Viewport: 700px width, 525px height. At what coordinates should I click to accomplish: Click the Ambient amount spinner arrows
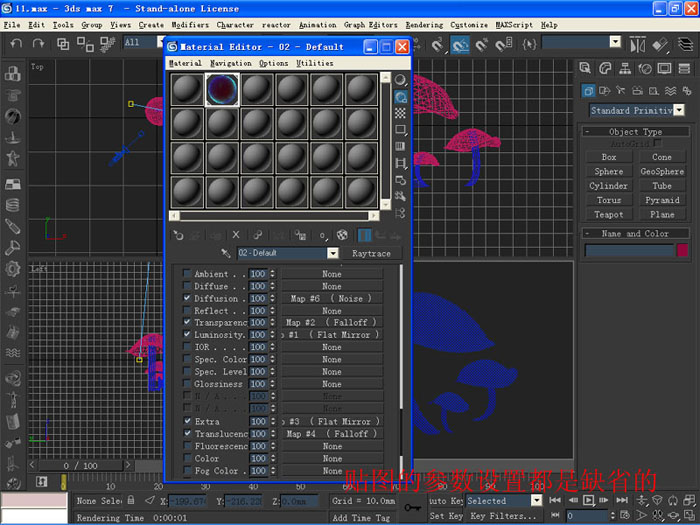tap(272, 274)
